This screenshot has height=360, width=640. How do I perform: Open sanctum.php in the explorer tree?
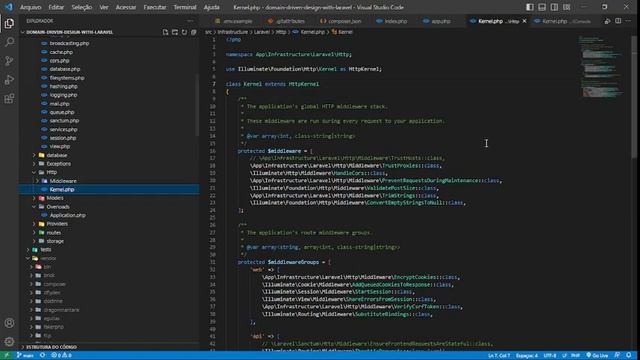tap(64, 121)
